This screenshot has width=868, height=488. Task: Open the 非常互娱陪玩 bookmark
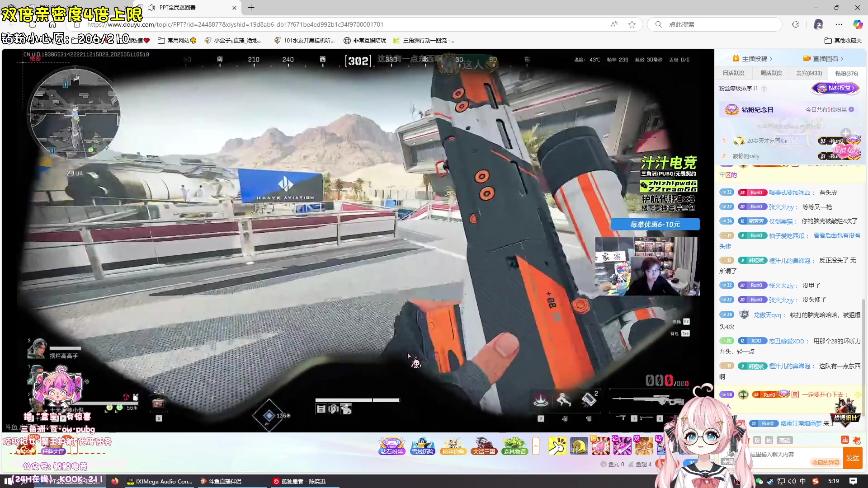(x=365, y=41)
